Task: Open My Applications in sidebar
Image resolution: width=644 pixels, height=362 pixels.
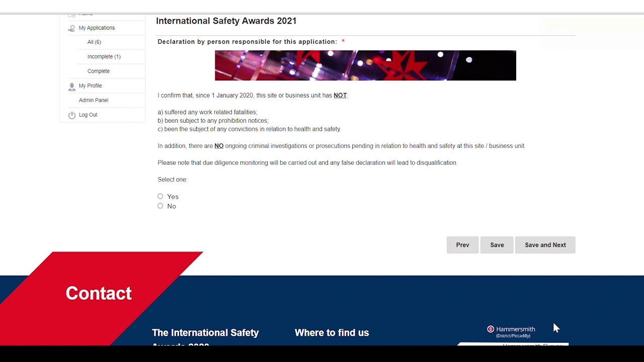Action: pos(97,28)
